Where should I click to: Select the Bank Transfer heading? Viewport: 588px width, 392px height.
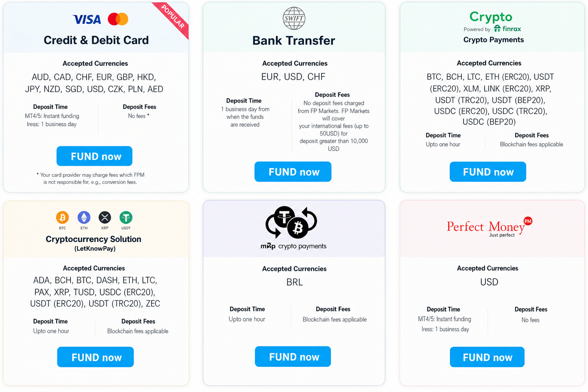pyautogui.click(x=294, y=41)
